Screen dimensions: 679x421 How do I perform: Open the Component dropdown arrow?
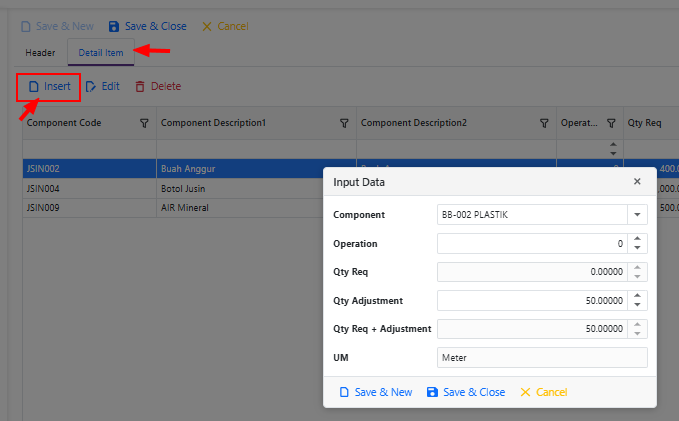(637, 215)
